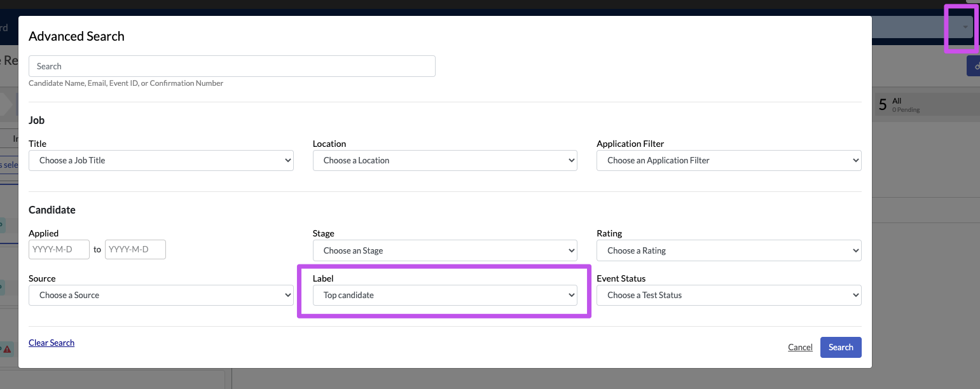980x389 pixels.
Task: Open the Location dropdown
Action: coord(445,160)
